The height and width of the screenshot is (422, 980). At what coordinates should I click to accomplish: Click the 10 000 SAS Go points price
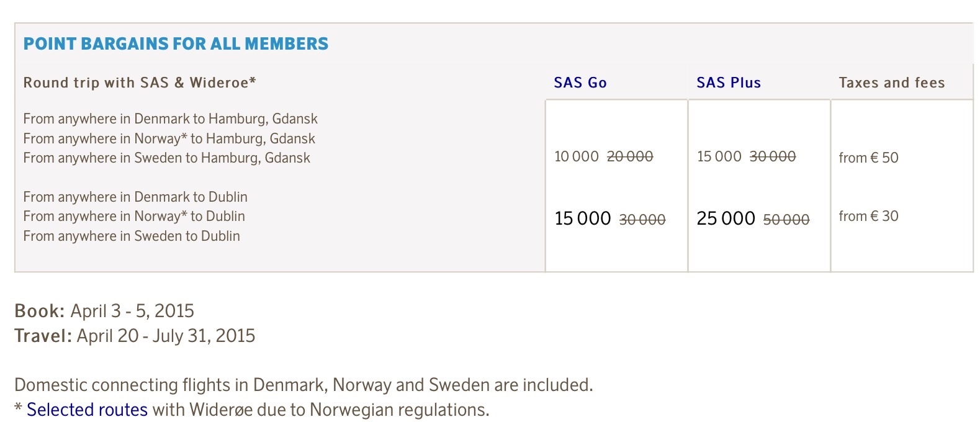coord(576,156)
